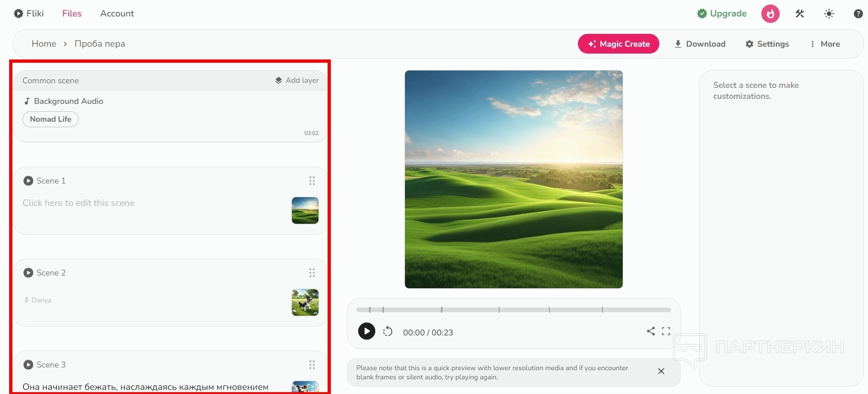
Task: Click the restart playback icon
Action: [388, 331]
